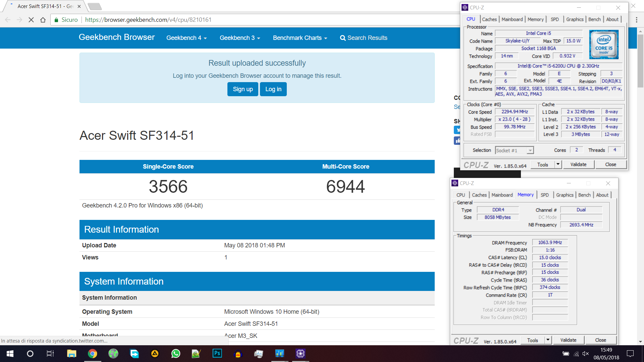Open the Socket #1 selection combo box

[x=515, y=150]
